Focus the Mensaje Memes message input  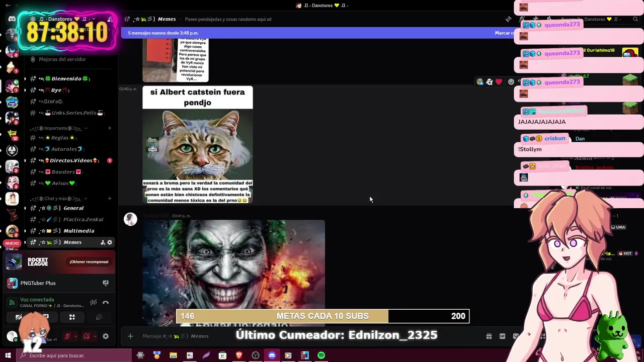302,336
